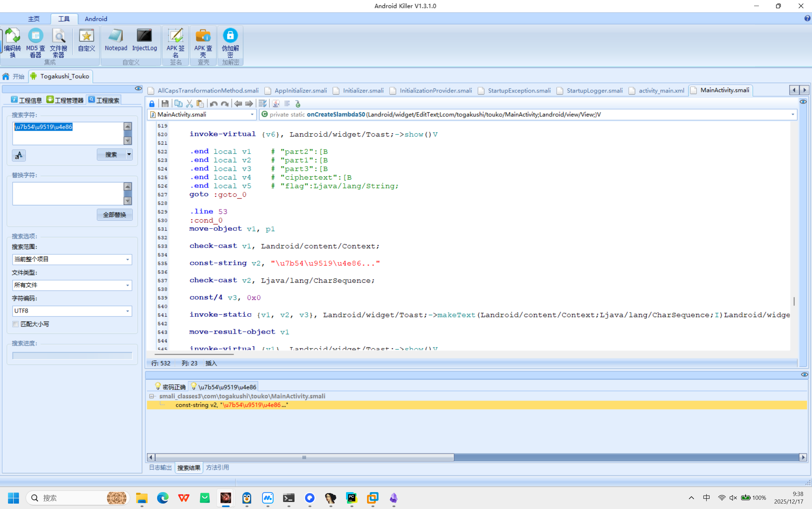Open the 伪加解密 pseudo-encryption tool

pos(230,43)
